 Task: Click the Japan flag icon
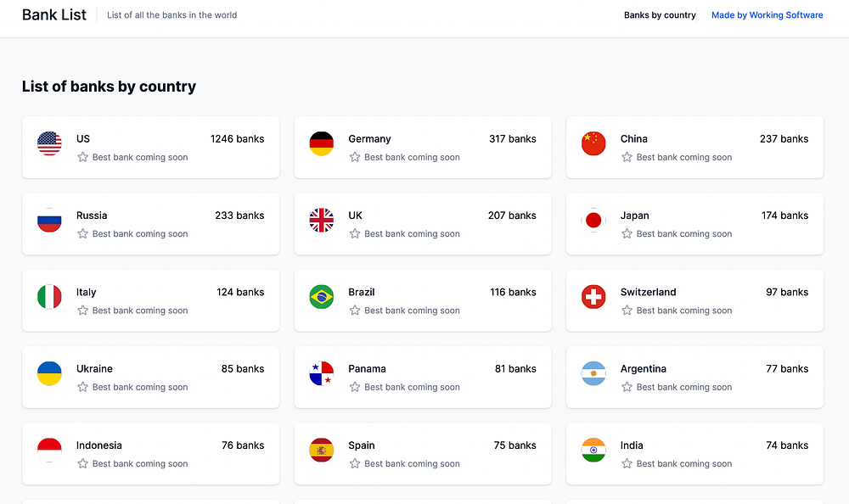[593, 221]
